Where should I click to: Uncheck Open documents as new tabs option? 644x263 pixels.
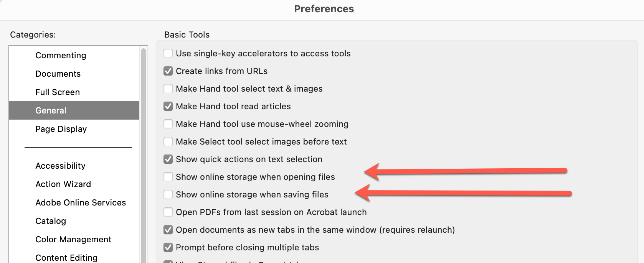[x=168, y=230]
